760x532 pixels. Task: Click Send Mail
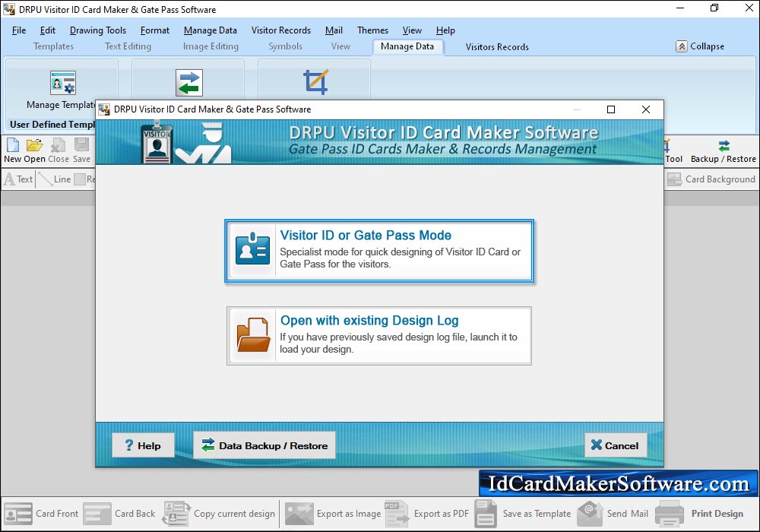click(613, 514)
